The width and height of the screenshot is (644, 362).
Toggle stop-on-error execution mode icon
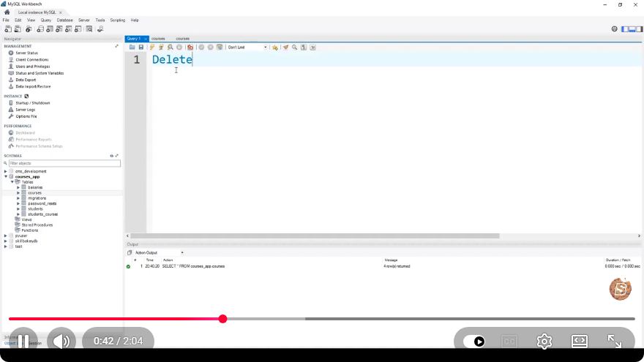[190, 48]
